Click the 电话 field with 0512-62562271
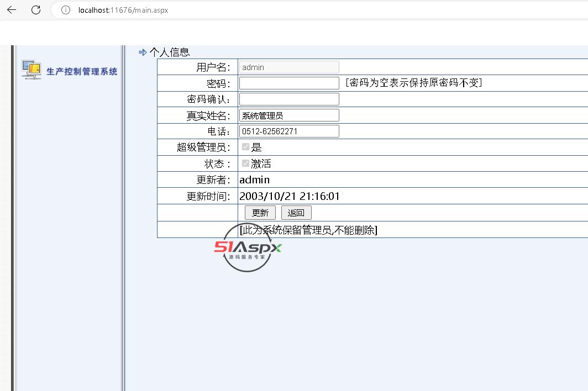Image resolution: width=588 pixels, height=391 pixels. tap(288, 131)
